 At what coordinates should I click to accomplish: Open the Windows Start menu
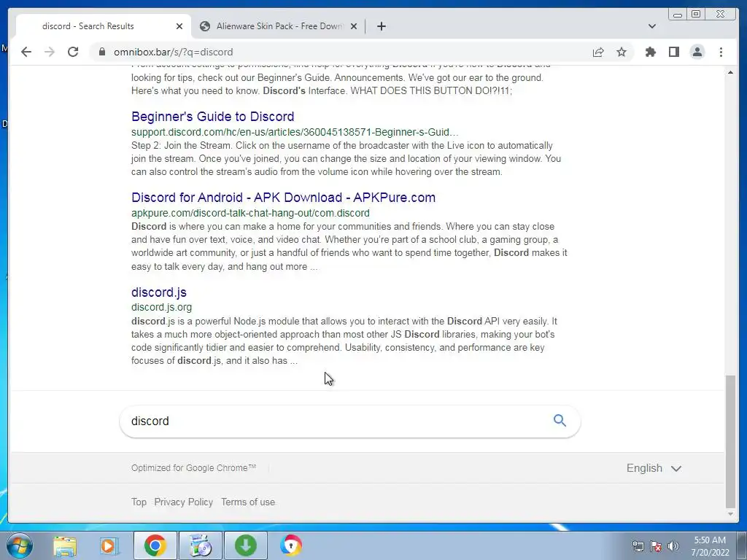(x=19, y=545)
